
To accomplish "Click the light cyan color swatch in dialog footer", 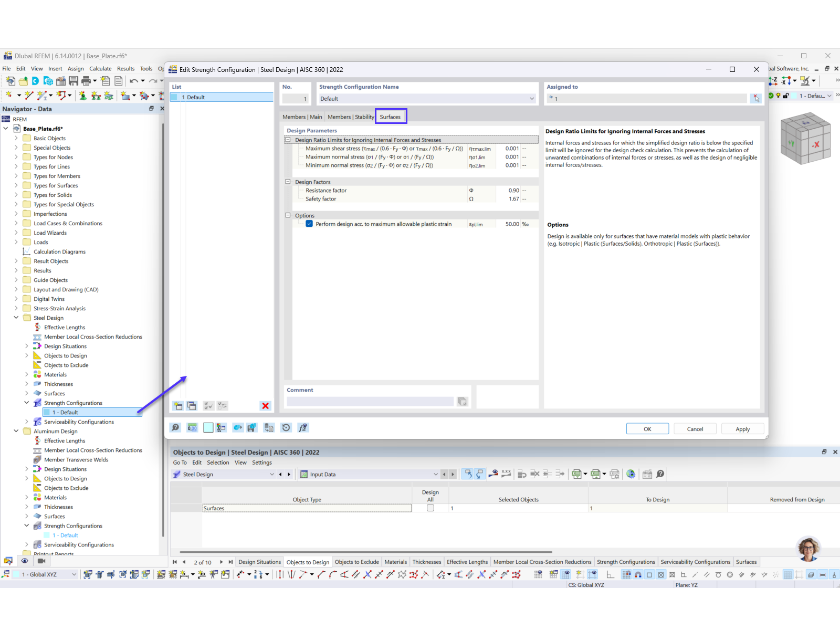I will 208,428.
